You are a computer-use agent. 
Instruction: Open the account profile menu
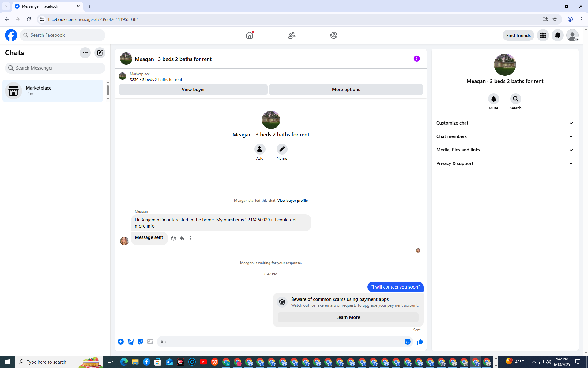click(x=572, y=35)
